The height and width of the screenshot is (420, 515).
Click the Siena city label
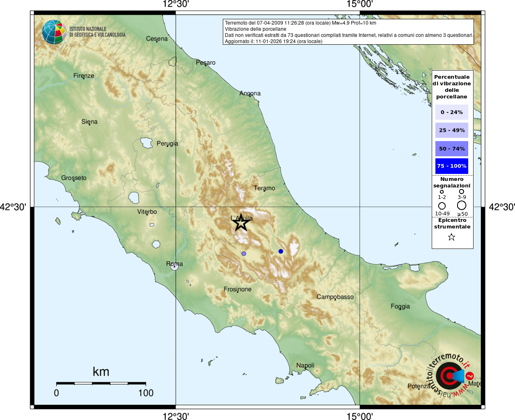89,122
